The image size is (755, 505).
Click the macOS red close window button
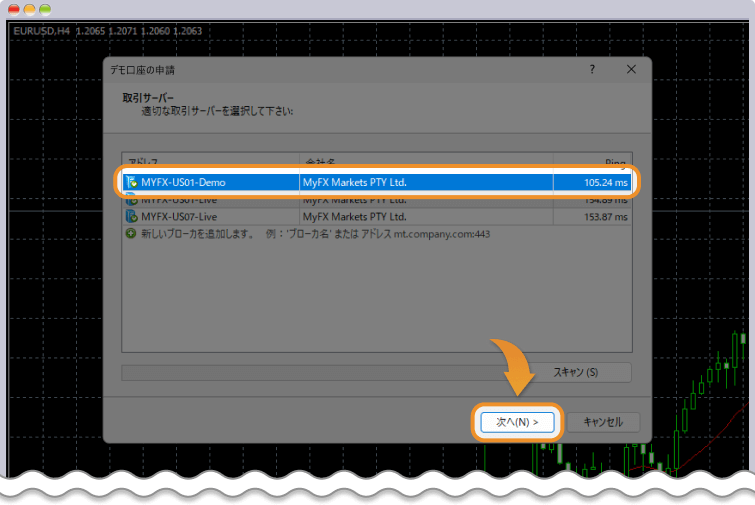14,9
